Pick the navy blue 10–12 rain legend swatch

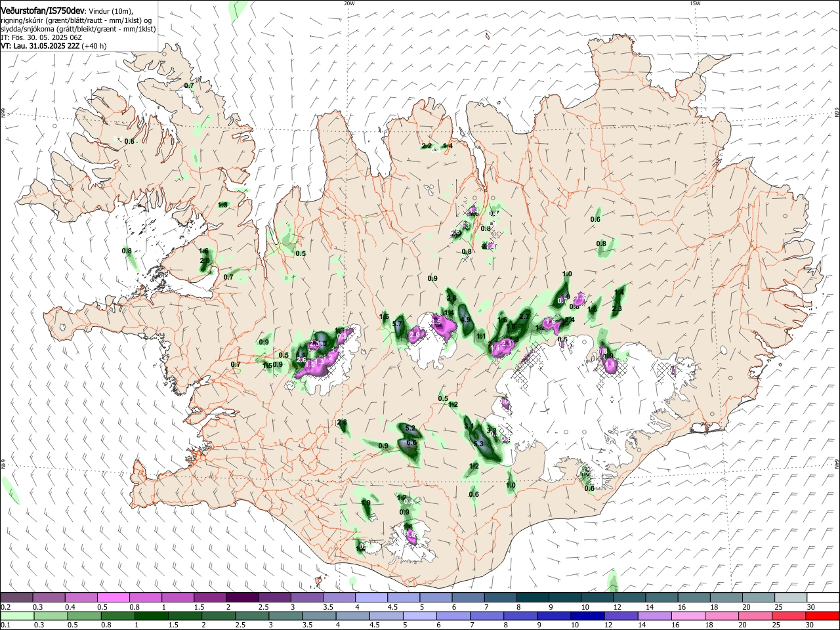click(x=586, y=616)
